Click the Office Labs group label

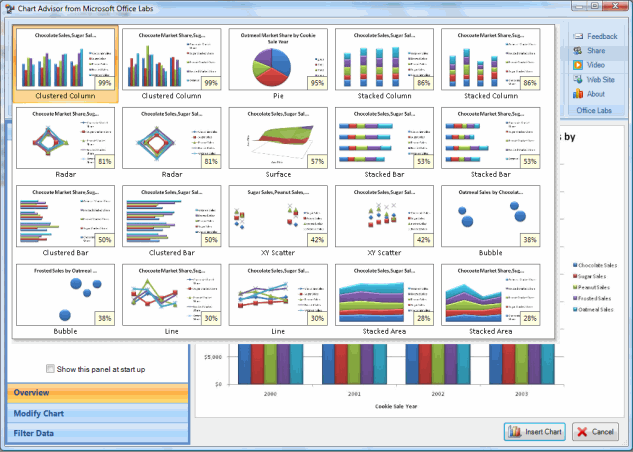pos(594,110)
